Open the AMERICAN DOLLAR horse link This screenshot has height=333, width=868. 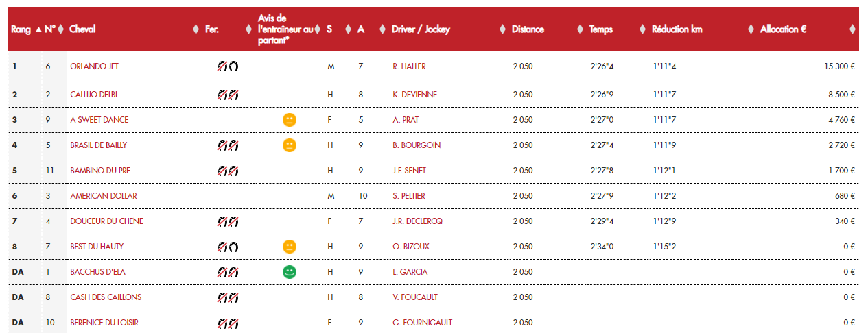(104, 196)
